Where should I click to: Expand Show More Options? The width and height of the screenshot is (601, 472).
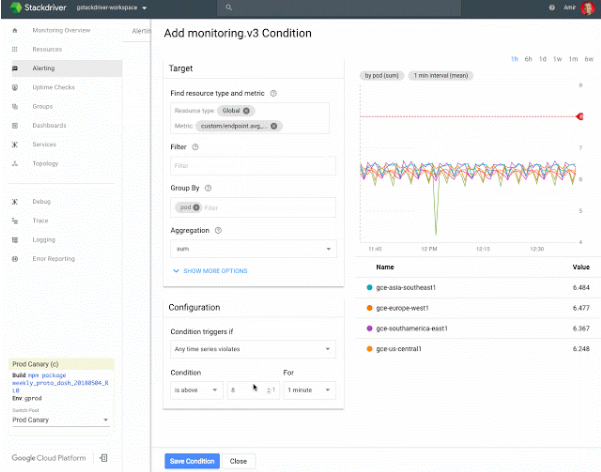click(x=210, y=271)
